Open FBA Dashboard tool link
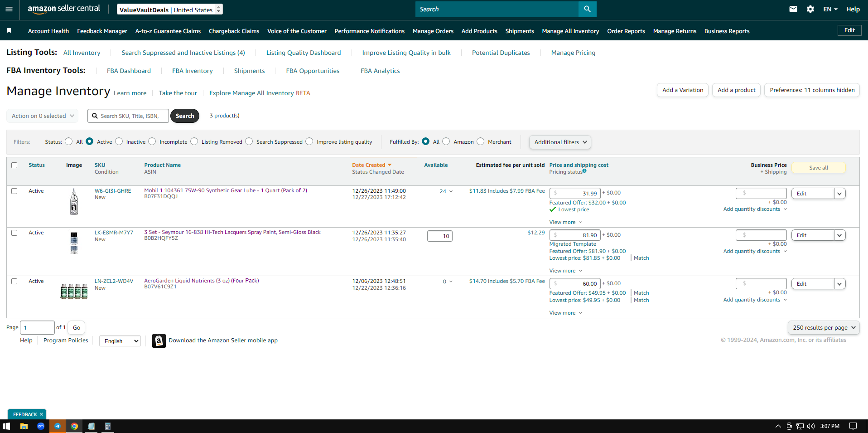The height and width of the screenshot is (433, 868). click(x=129, y=71)
